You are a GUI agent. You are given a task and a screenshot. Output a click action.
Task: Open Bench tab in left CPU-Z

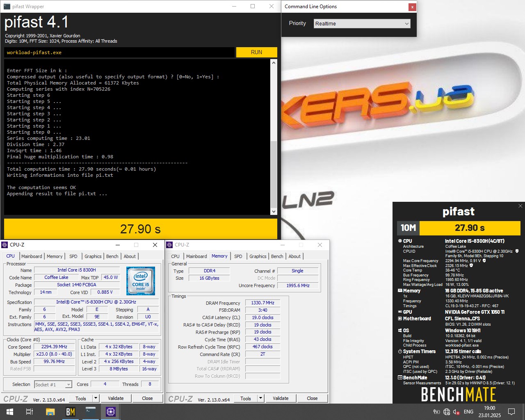click(x=112, y=256)
